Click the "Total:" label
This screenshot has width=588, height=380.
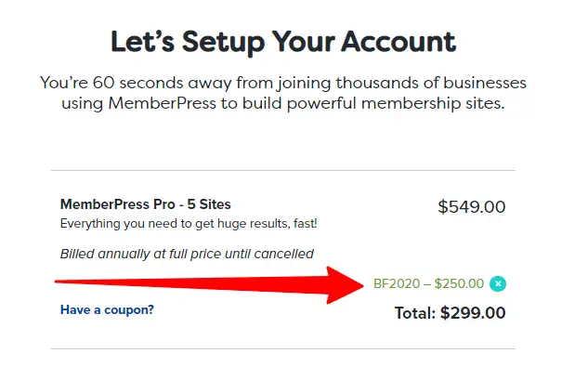point(415,313)
